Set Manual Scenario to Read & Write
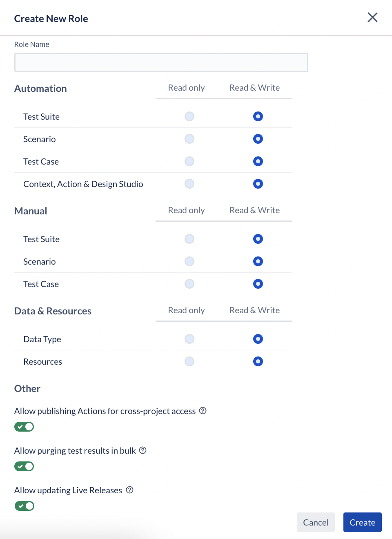 (258, 261)
